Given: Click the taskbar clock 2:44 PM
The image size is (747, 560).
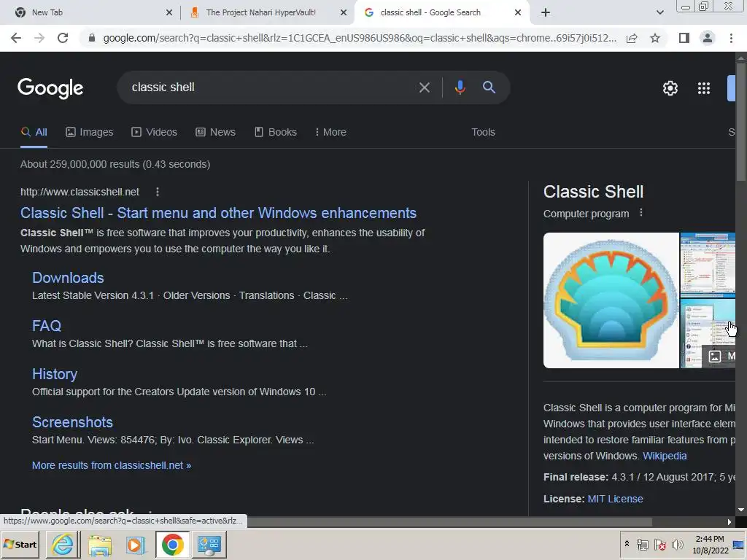Looking at the screenshot, I should pos(710,544).
